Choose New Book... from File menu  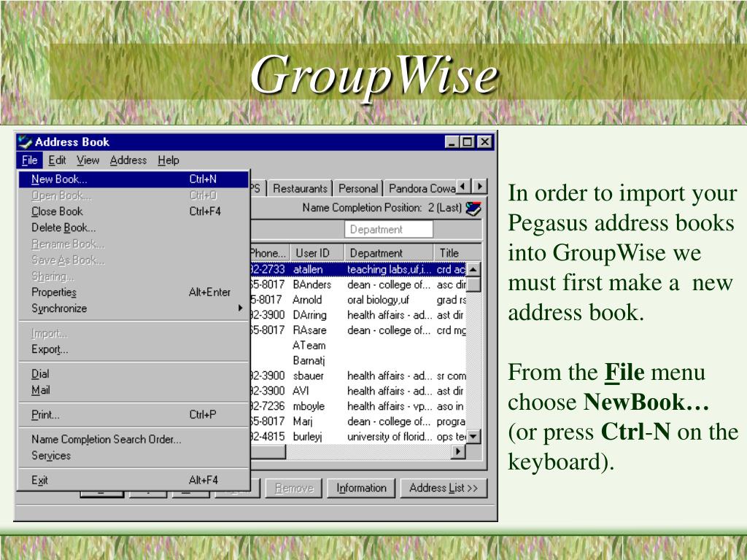click(x=134, y=179)
